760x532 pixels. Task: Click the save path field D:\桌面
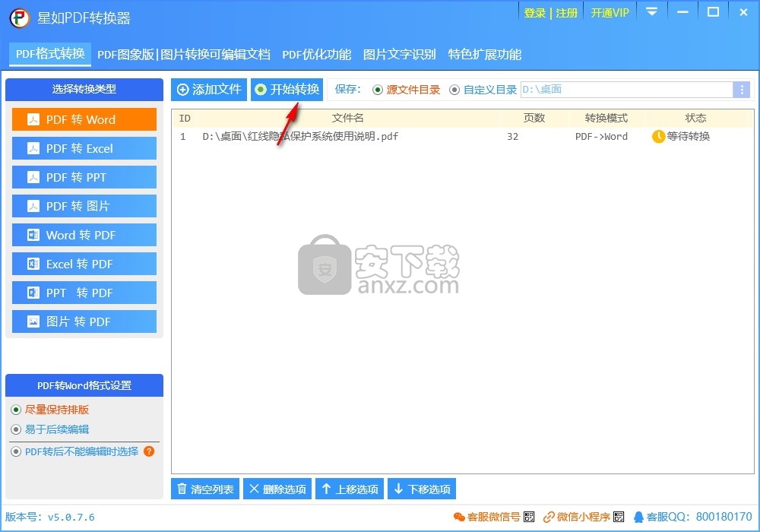point(626,90)
